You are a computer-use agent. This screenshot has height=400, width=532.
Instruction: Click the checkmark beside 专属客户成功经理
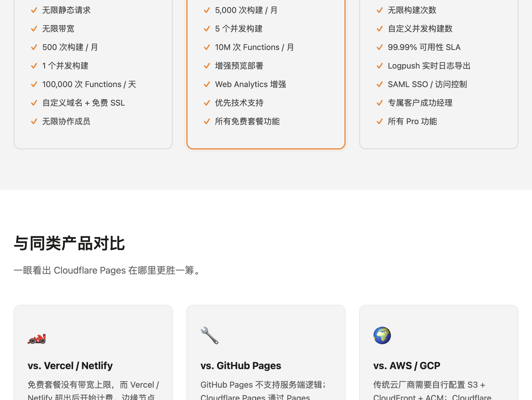click(x=380, y=103)
